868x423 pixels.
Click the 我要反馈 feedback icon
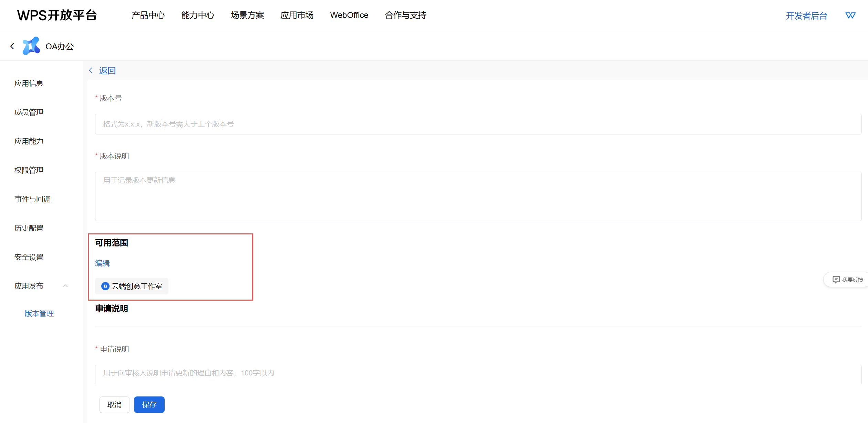pos(836,280)
